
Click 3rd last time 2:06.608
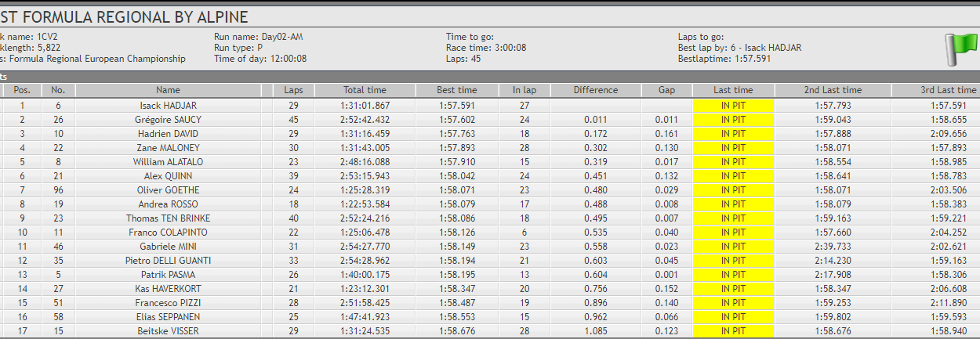[x=948, y=289]
